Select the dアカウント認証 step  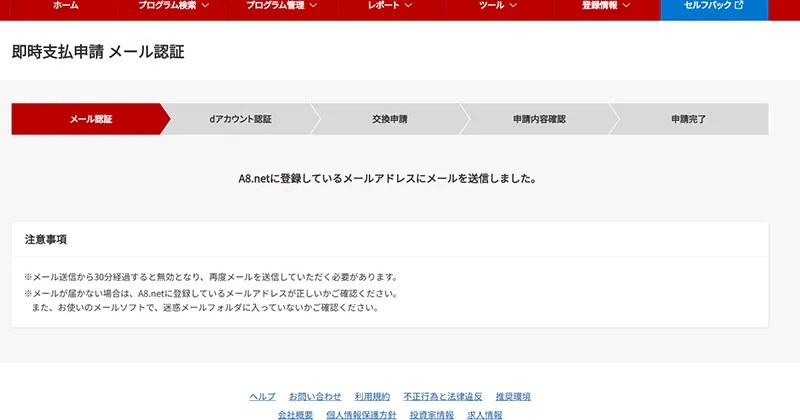(x=240, y=119)
